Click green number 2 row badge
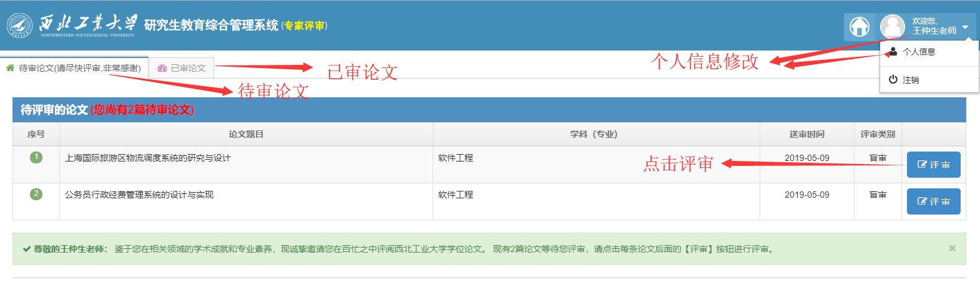980x295 pixels. coord(36,194)
